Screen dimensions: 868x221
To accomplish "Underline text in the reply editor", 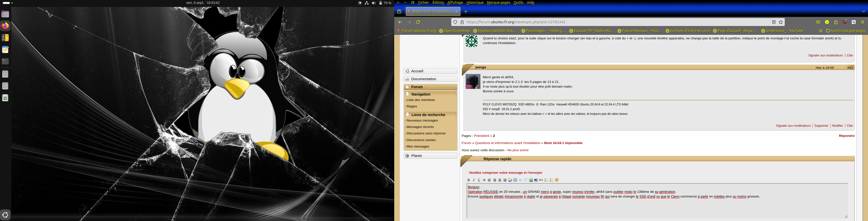I will coord(479,180).
